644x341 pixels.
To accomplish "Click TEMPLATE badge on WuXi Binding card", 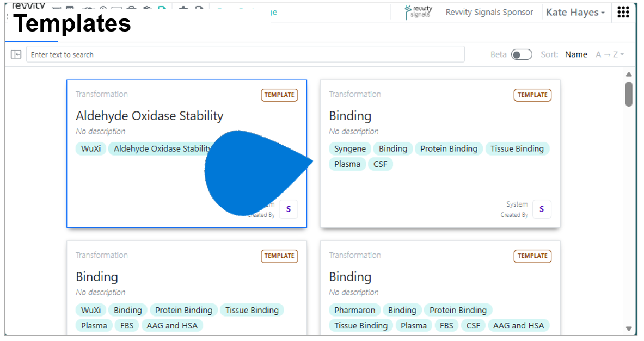I will 279,256.
